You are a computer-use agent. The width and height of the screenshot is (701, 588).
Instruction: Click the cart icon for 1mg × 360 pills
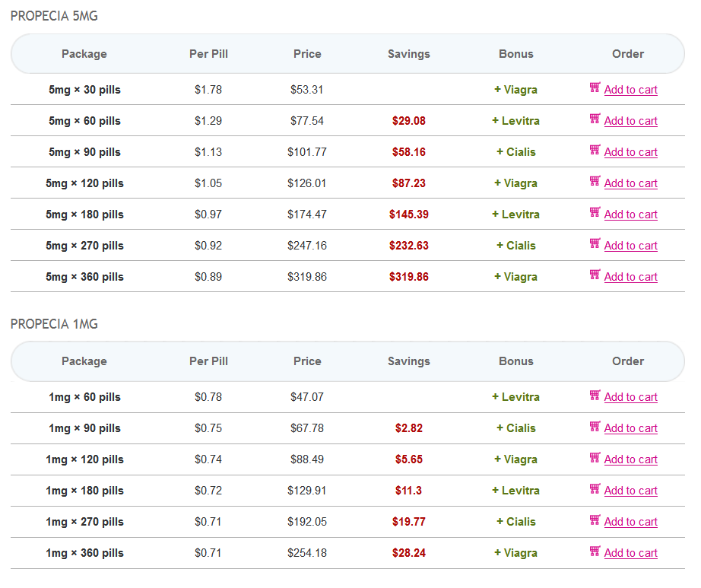point(595,551)
